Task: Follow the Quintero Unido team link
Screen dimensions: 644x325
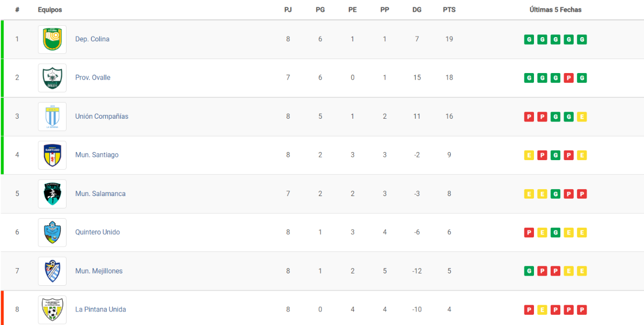Action: (98, 233)
